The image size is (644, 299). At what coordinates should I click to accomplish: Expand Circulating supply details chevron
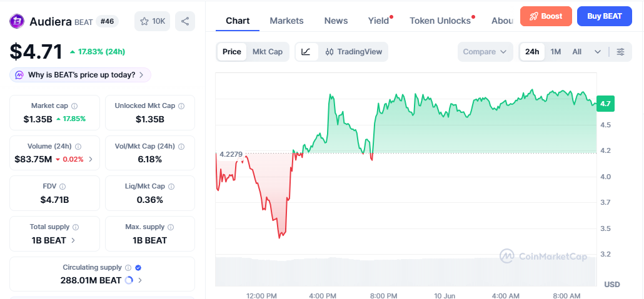[x=140, y=280]
